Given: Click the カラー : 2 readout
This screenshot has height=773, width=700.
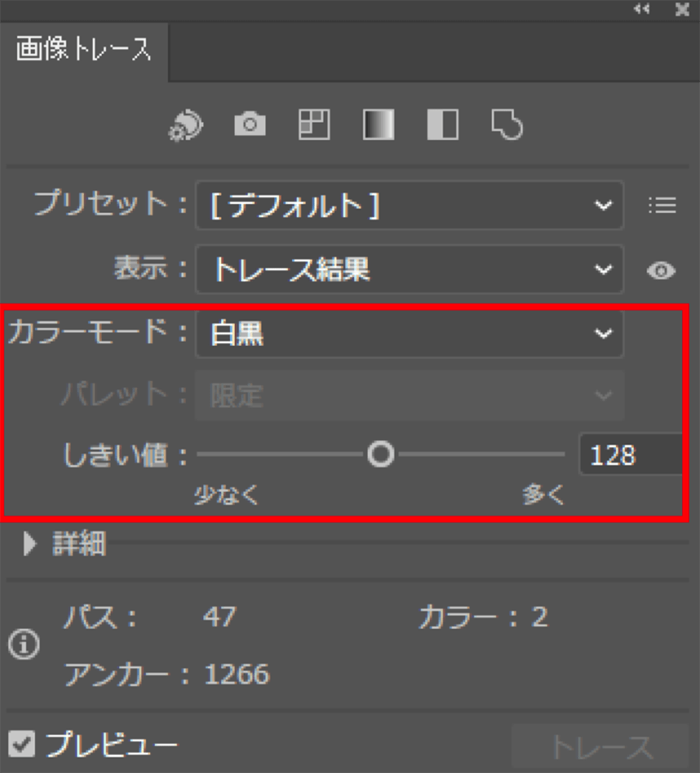Looking at the screenshot, I should (483, 617).
